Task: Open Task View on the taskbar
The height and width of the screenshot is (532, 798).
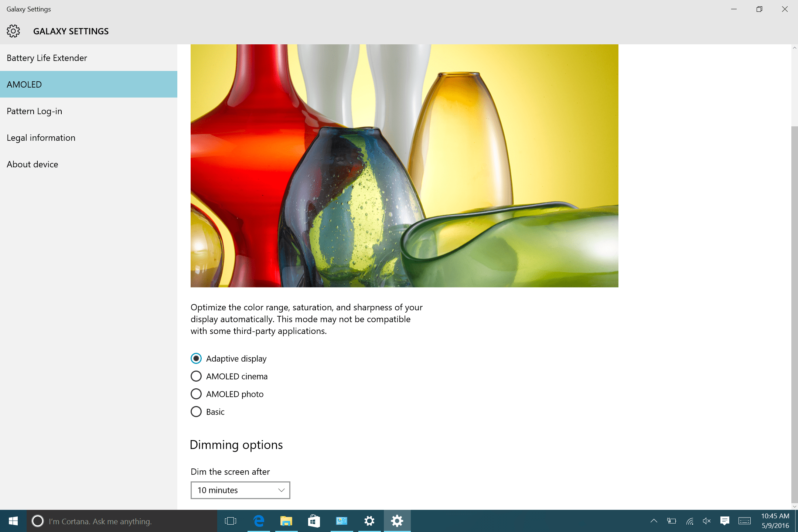Action: [x=231, y=521]
